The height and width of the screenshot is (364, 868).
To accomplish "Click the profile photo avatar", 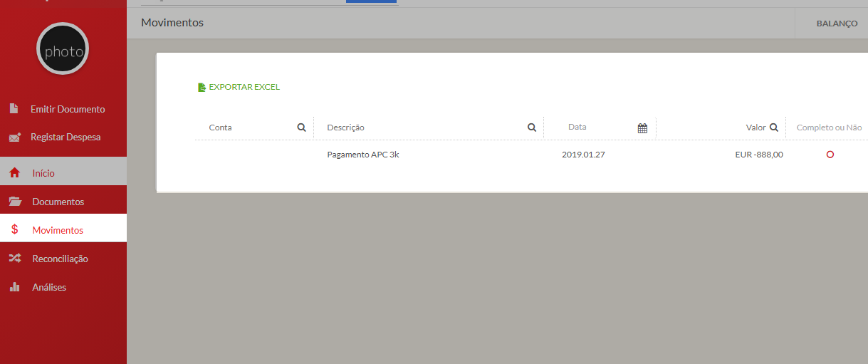I will click(63, 48).
